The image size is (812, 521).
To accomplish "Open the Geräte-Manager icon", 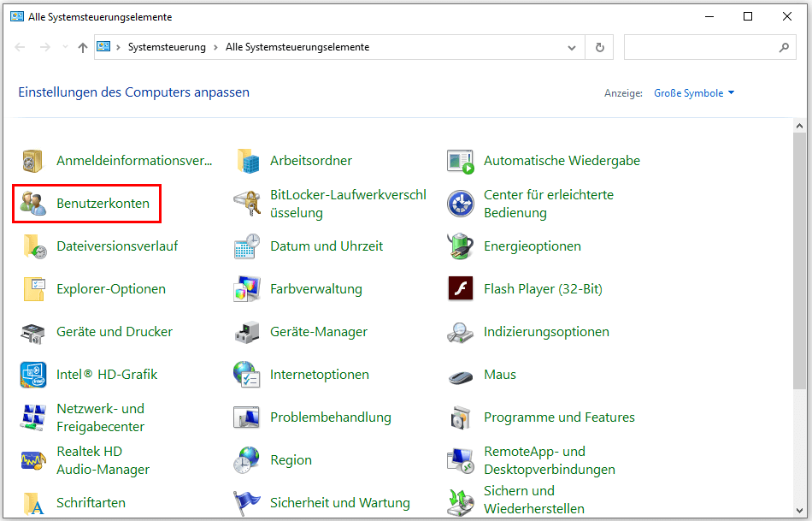I will [246, 332].
